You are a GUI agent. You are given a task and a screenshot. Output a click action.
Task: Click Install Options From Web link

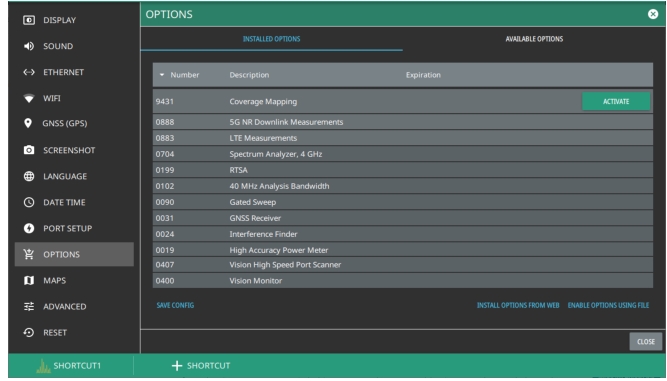click(518, 305)
